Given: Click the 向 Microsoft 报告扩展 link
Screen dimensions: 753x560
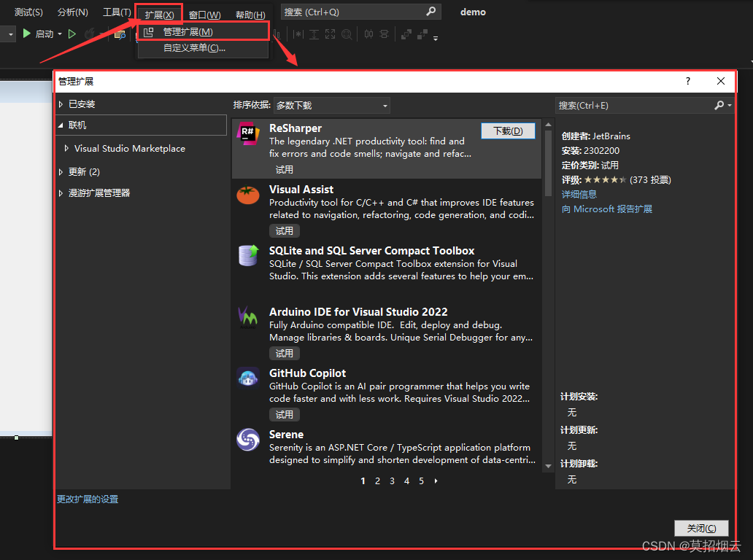Looking at the screenshot, I should pyautogui.click(x=607, y=209).
